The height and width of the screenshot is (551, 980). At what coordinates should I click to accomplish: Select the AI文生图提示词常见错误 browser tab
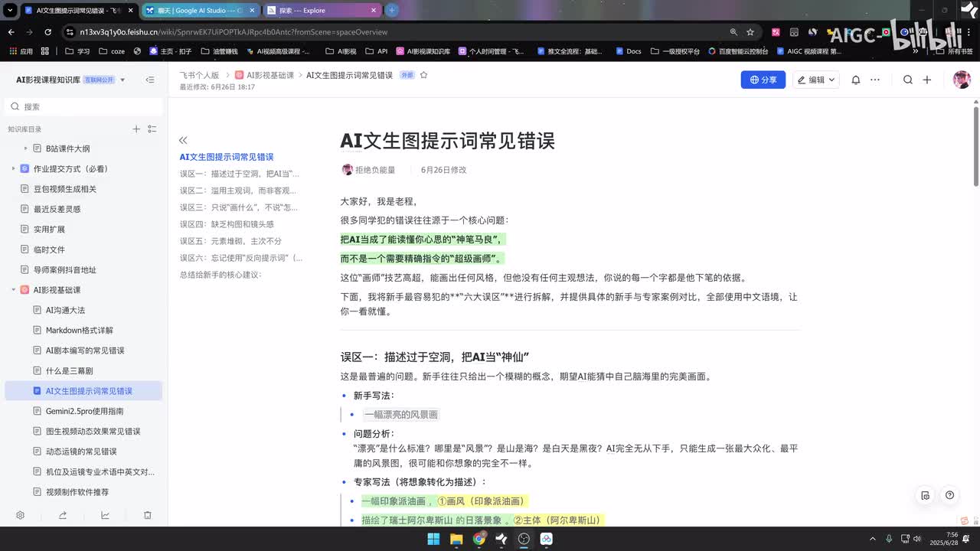coord(77,11)
